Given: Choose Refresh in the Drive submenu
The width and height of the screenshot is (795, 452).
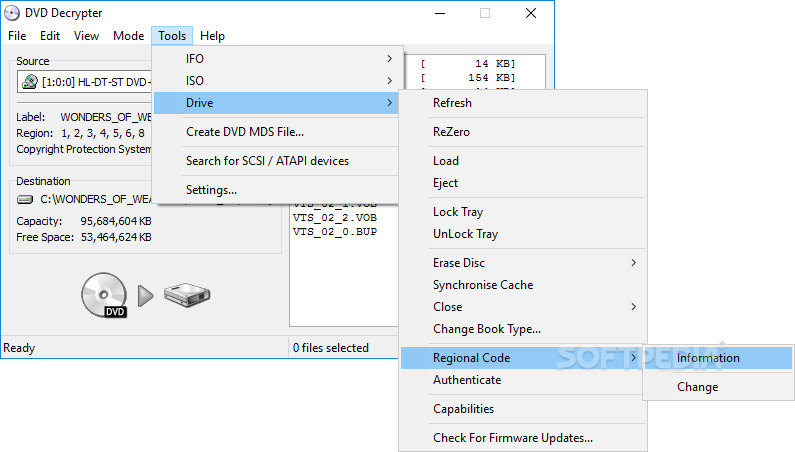Looking at the screenshot, I should tap(523, 103).
